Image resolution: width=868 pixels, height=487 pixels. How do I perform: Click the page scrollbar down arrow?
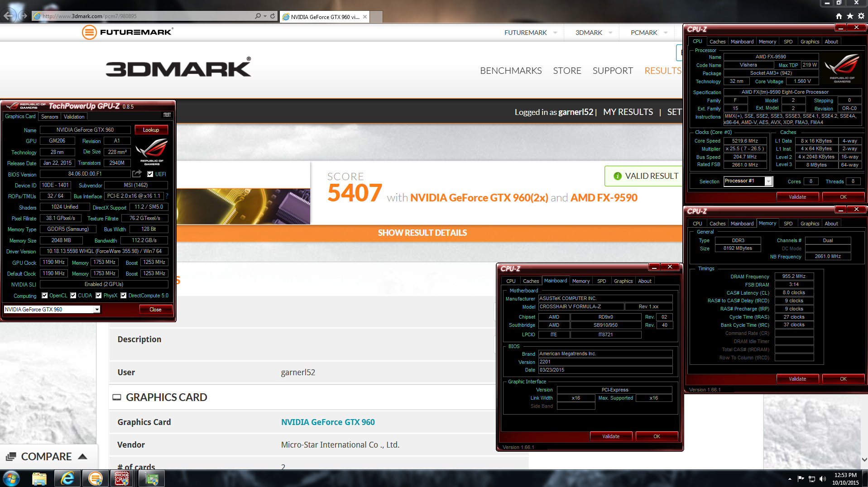pyautogui.click(x=864, y=459)
